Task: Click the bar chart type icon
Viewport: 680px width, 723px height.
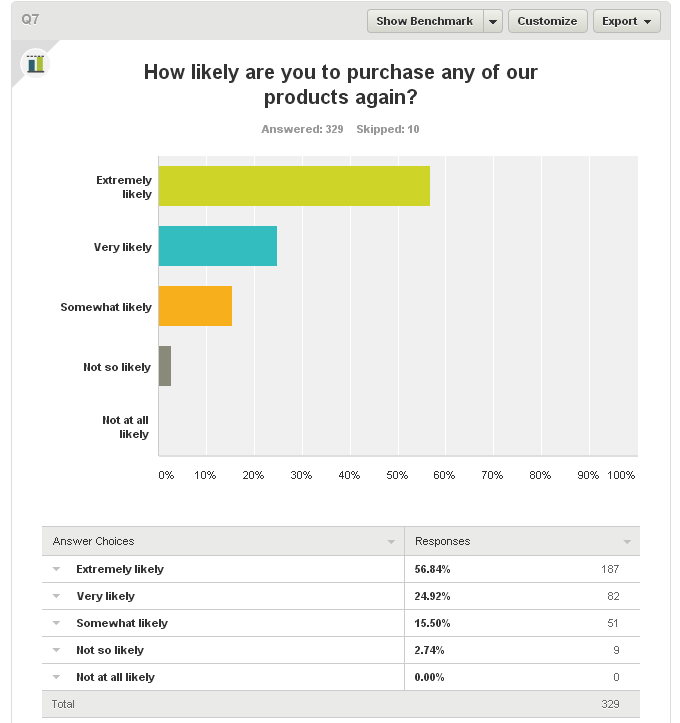Action: tap(35, 64)
